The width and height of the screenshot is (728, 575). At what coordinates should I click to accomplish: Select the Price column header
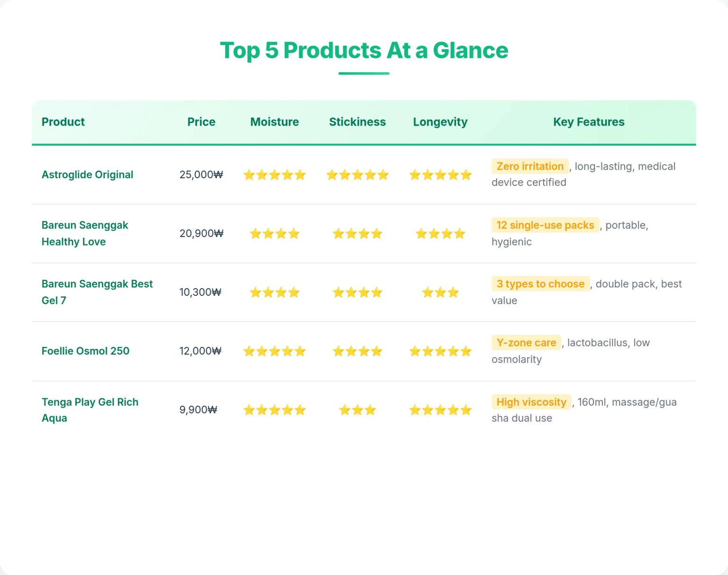(x=201, y=122)
